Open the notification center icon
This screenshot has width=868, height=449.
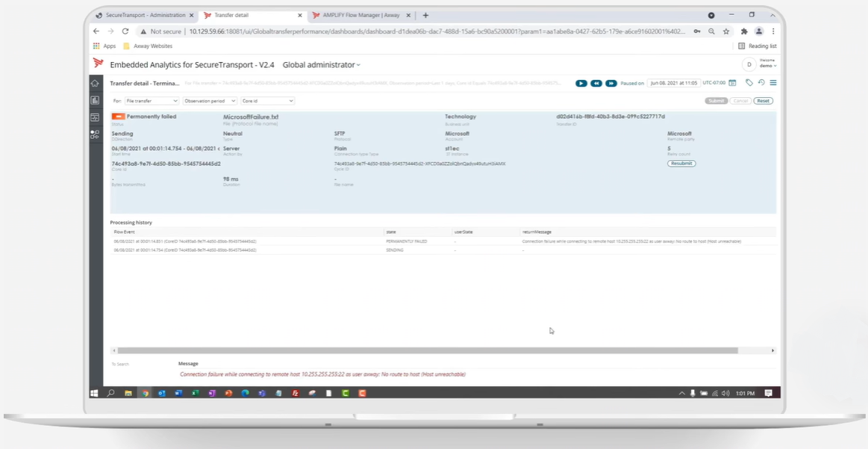click(x=768, y=393)
